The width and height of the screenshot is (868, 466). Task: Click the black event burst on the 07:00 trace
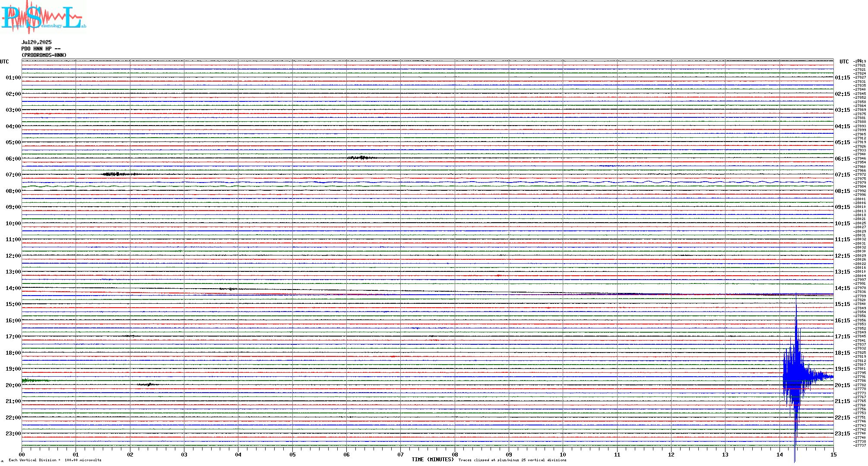pos(120,174)
